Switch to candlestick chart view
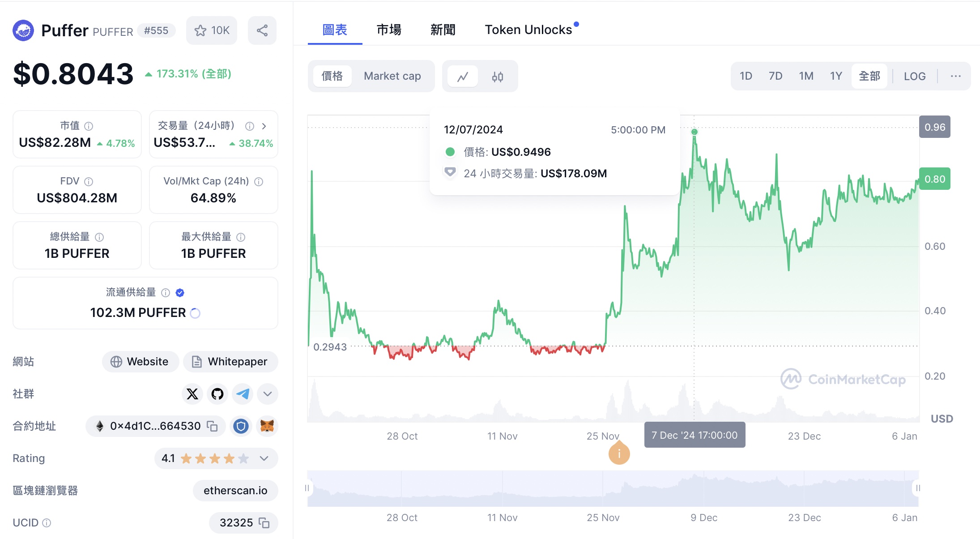980x539 pixels. (x=498, y=77)
